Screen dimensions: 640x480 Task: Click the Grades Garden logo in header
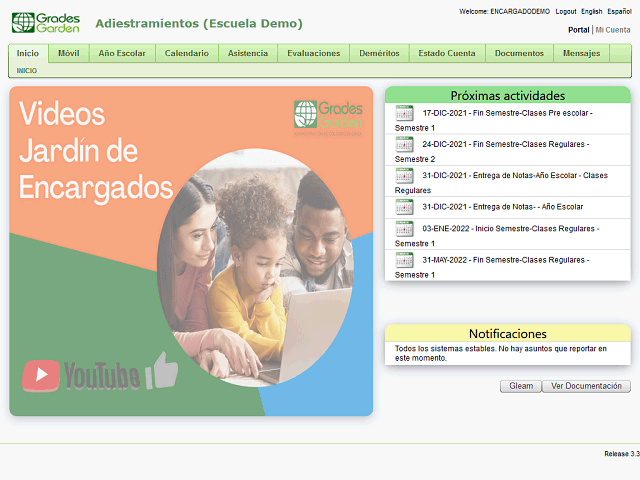[x=46, y=23]
